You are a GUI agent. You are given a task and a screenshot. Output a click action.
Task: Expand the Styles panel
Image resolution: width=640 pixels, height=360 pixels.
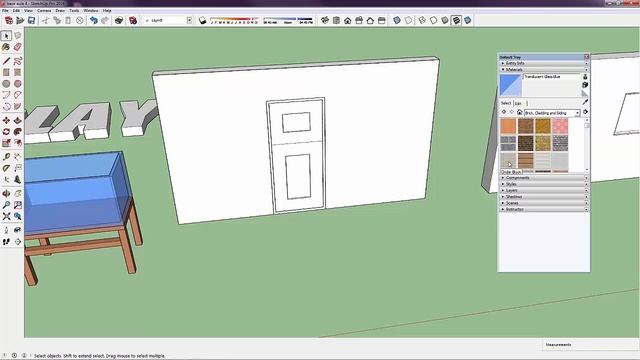click(544, 184)
